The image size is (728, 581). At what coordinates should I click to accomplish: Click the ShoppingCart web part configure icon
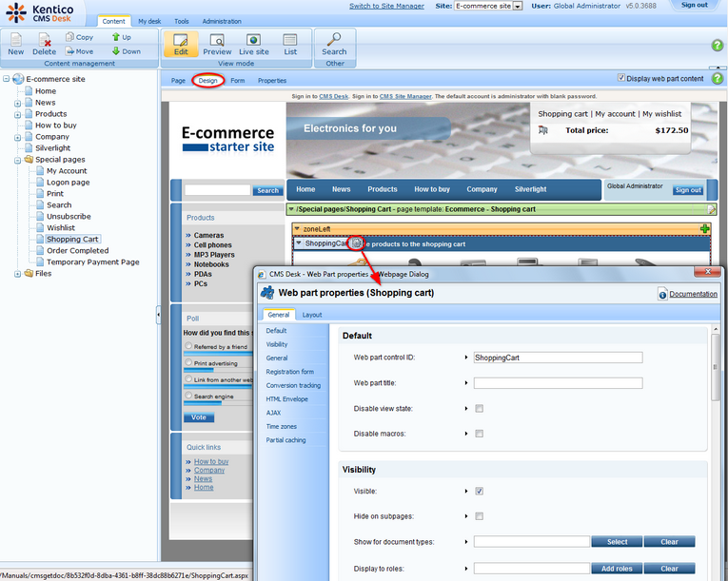click(357, 242)
